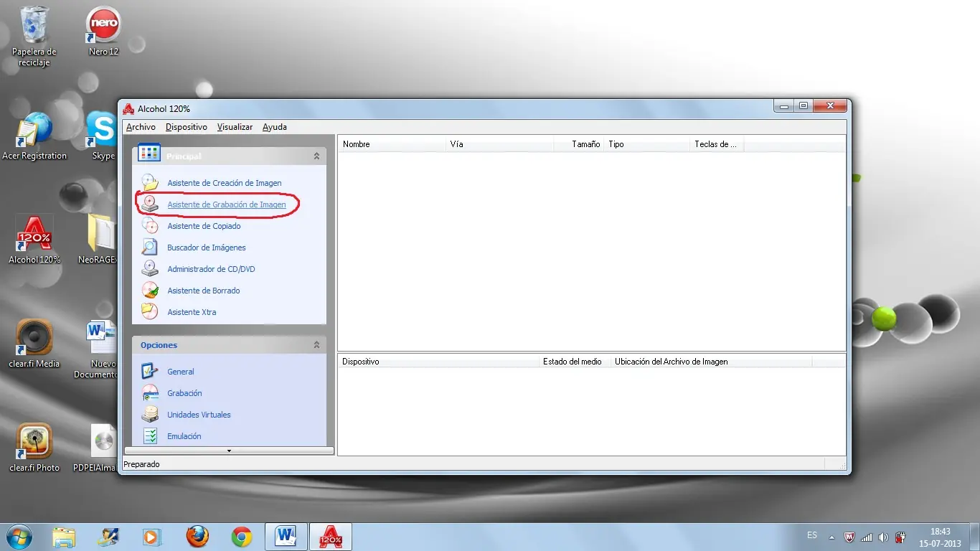This screenshot has height=551, width=980.
Task: Open the Visualizar menu
Action: click(x=235, y=127)
